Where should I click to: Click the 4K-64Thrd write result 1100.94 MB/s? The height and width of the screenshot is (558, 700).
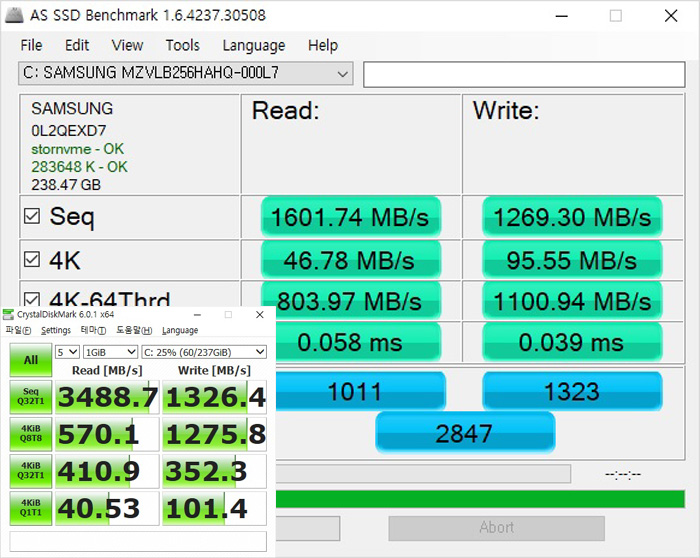click(x=572, y=300)
